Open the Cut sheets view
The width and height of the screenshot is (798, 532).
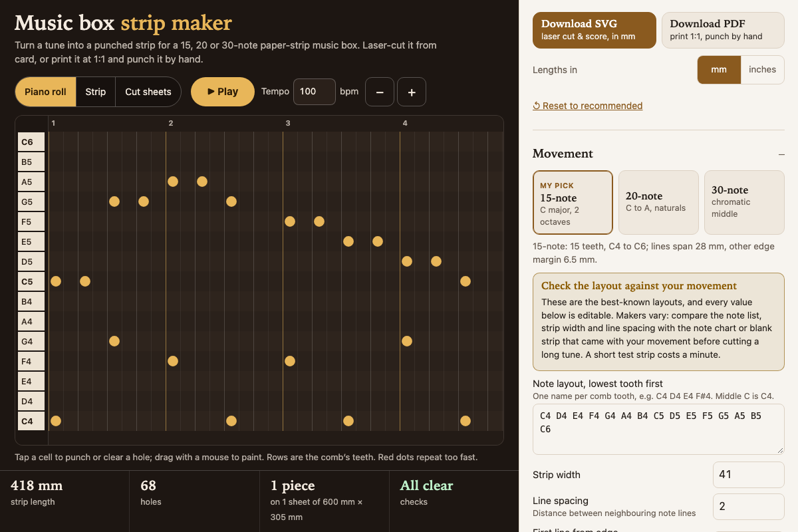(148, 92)
